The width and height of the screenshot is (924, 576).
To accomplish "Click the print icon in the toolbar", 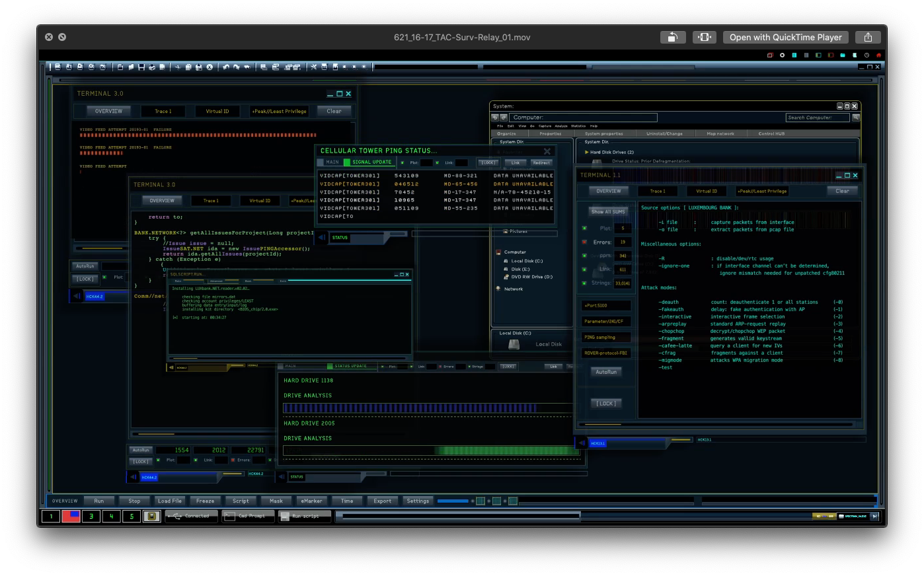I will point(152,67).
